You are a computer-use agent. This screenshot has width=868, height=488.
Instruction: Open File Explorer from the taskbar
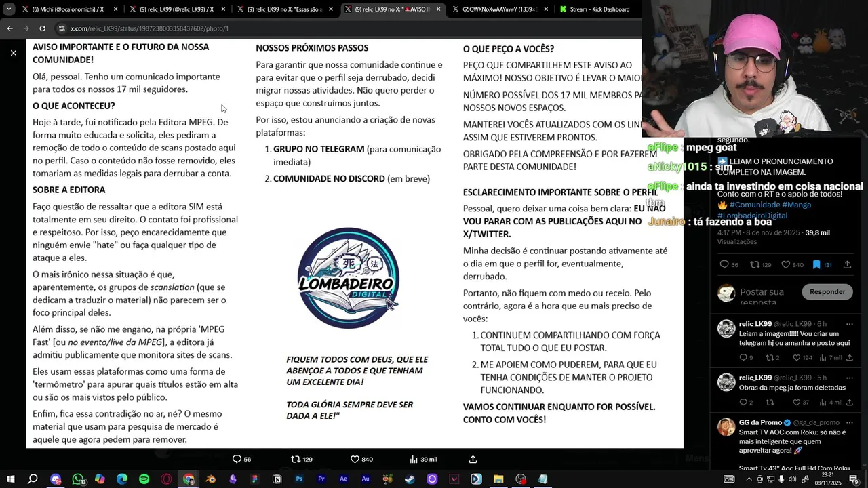point(498,479)
